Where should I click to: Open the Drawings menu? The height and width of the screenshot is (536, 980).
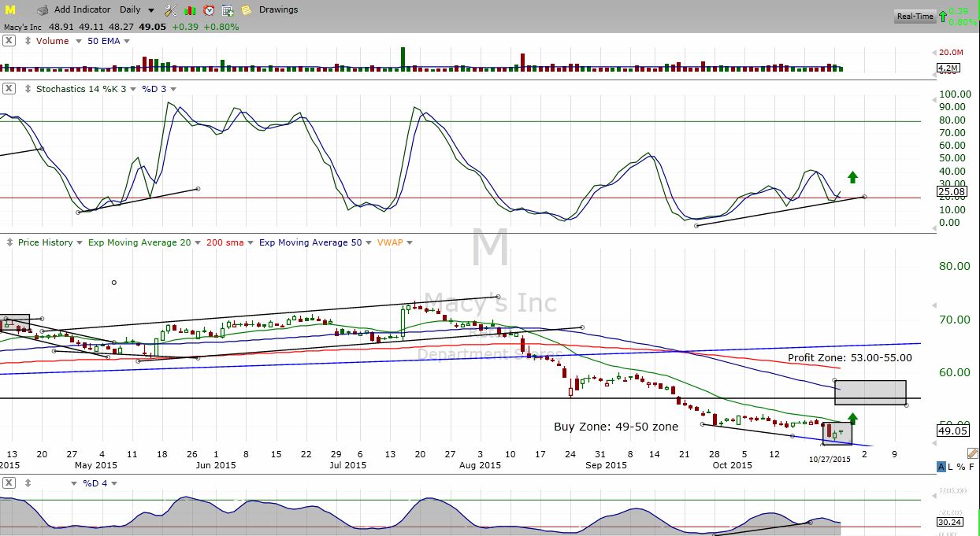tap(278, 9)
